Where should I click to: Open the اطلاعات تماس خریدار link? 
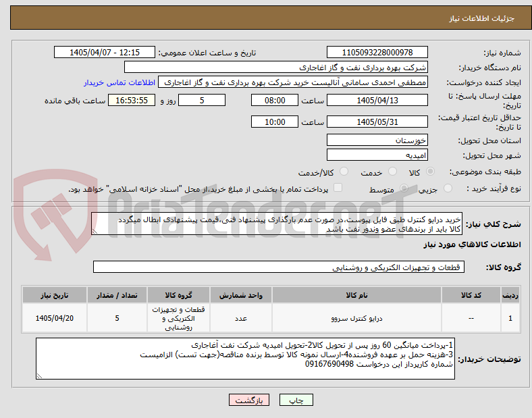click(119, 82)
